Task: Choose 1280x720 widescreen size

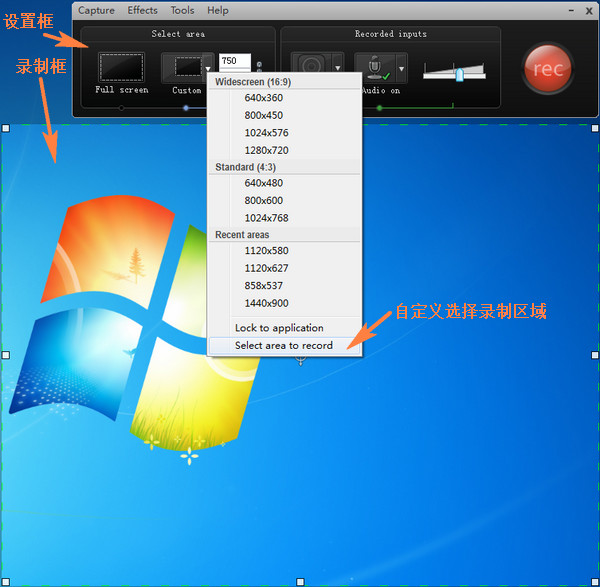Action: pyautogui.click(x=284, y=150)
